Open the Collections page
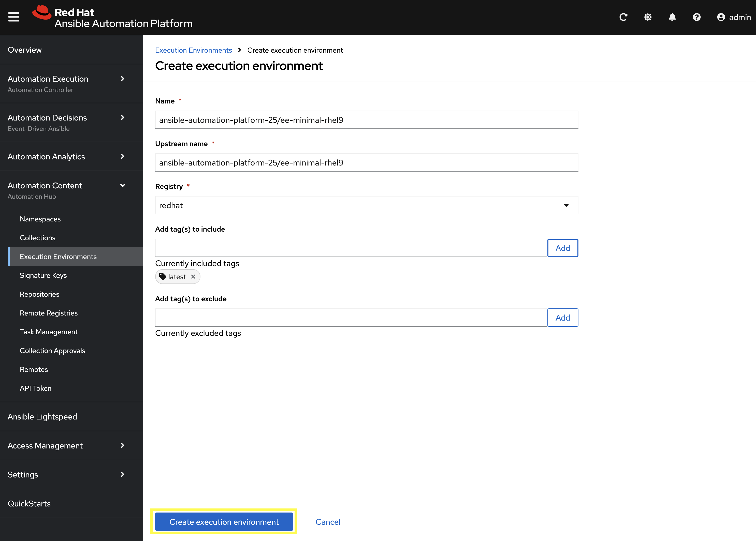Image resolution: width=756 pixels, height=541 pixels. pos(38,237)
